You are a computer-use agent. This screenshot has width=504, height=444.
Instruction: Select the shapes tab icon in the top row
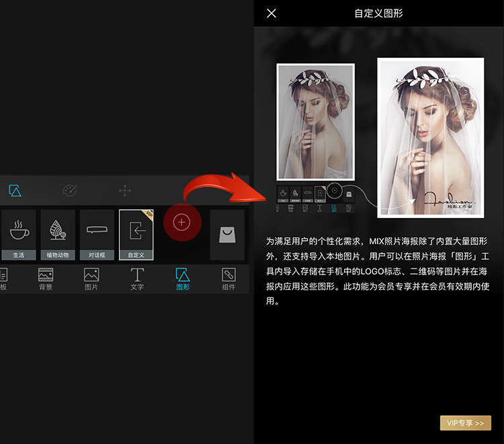15,190
